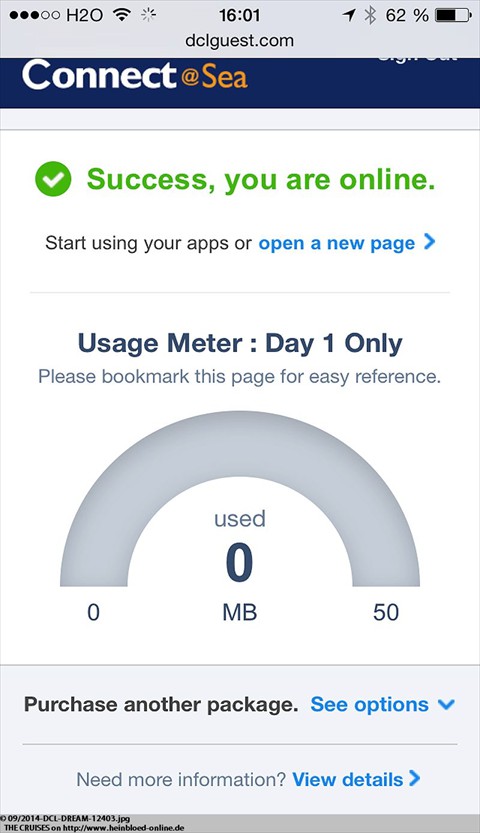Expand See options dropdown chevron
The height and width of the screenshot is (833, 480).
446,704
